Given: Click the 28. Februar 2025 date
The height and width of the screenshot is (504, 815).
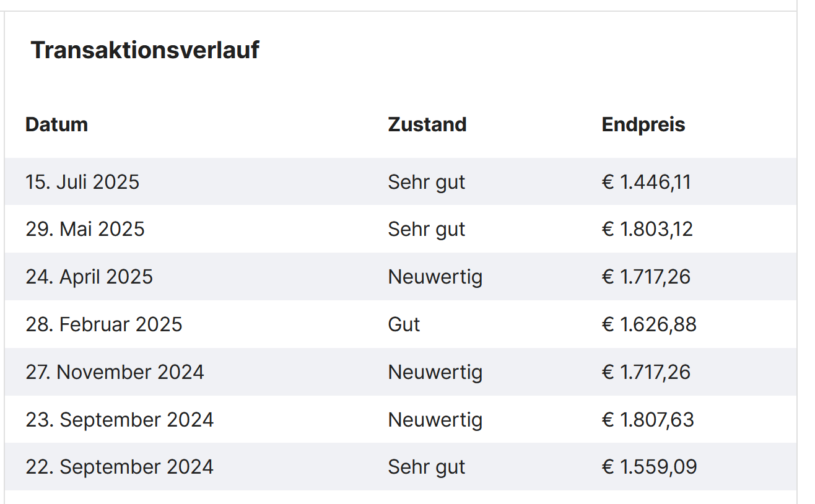Looking at the screenshot, I should (x=104, y=324).
